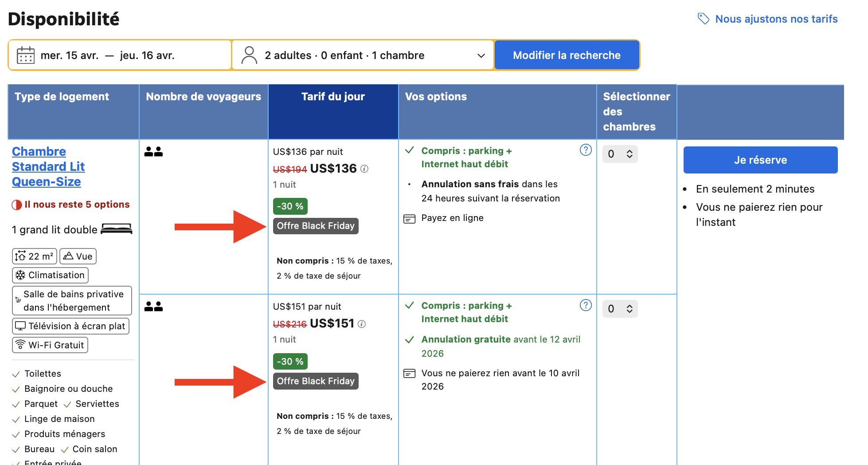Open 'Chambre Standard Lit Queen-Size' link
The width and height of the screenshot is (868, 465).
(x=48, y=166)
